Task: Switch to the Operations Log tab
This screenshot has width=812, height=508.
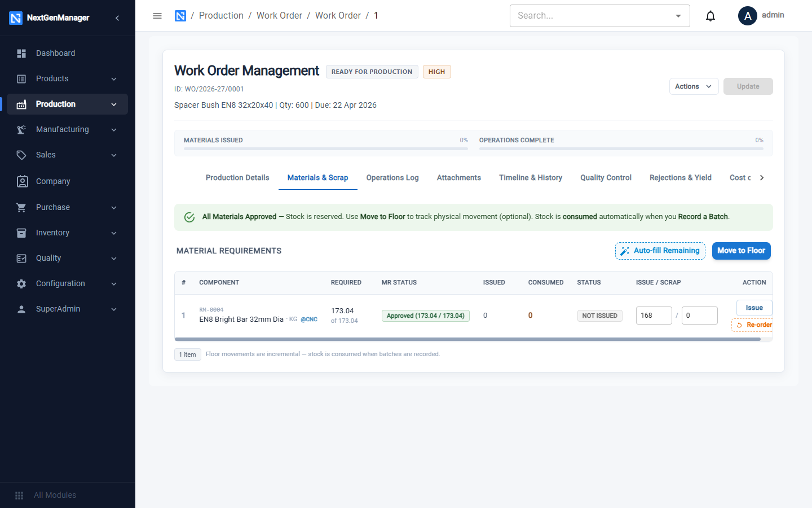Action: tap(392, 178)
